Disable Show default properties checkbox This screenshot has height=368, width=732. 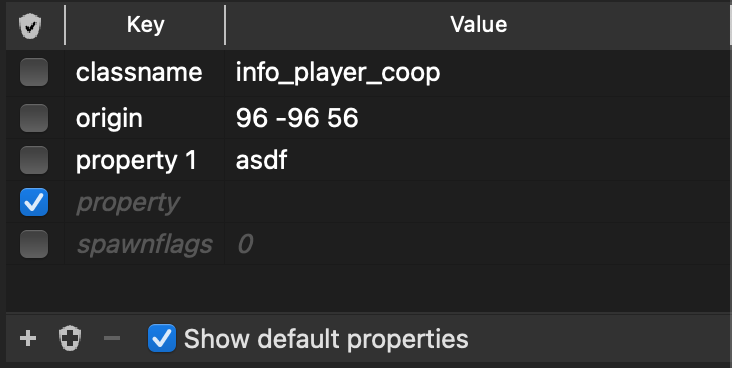162,338
